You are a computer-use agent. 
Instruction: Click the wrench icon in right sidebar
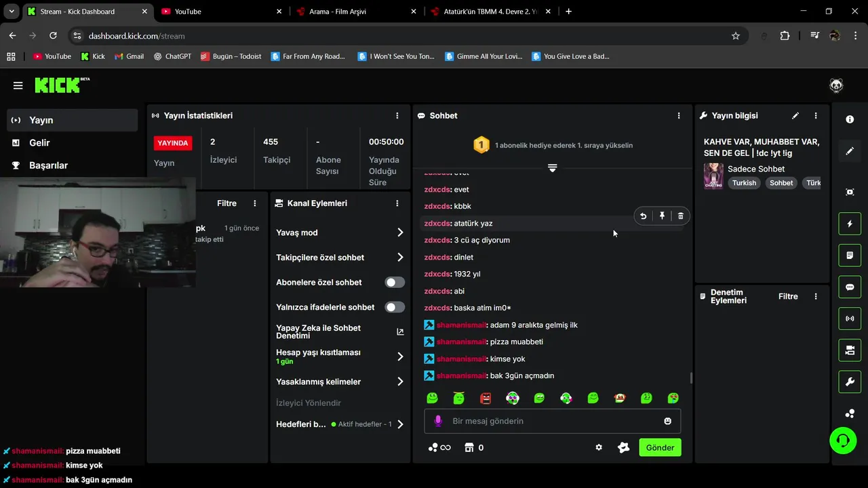tap(850, 382)
